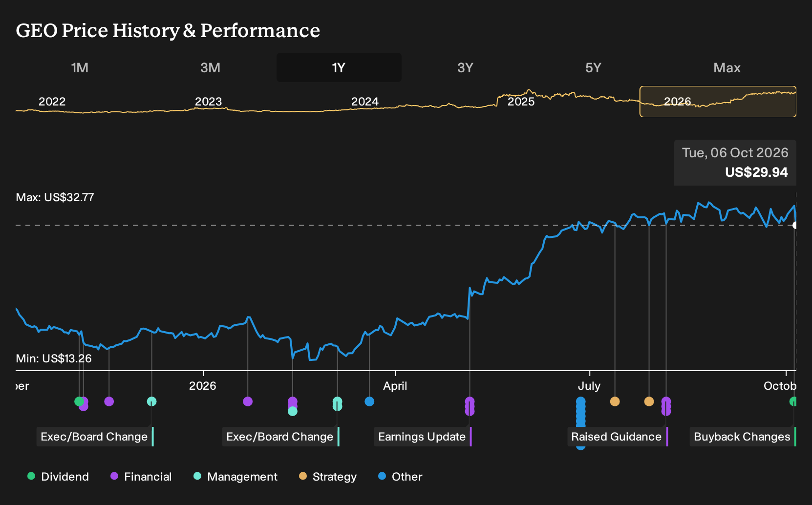Toggle the Management legend filter
812x505 pixels.
click(235, 477)
